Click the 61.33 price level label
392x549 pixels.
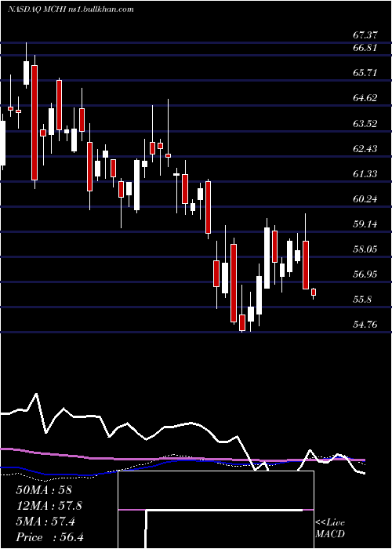pyautogui.click(x=365, y=173)
